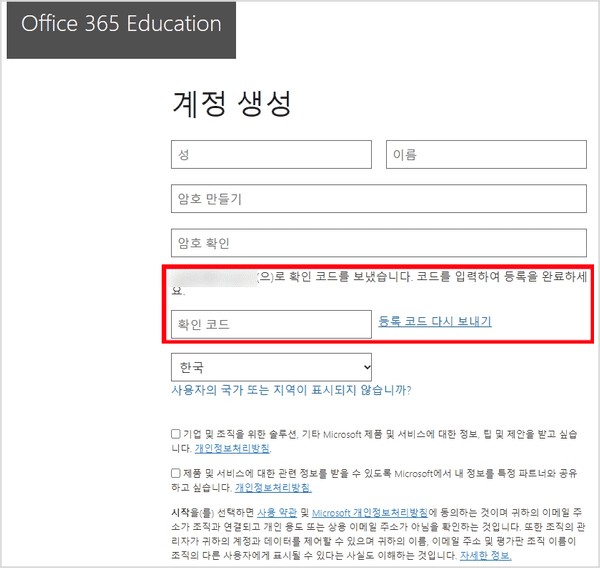
Task: Open 개인정보처리방침 link after 하고 싶습니다.
Action: [273, 488]
